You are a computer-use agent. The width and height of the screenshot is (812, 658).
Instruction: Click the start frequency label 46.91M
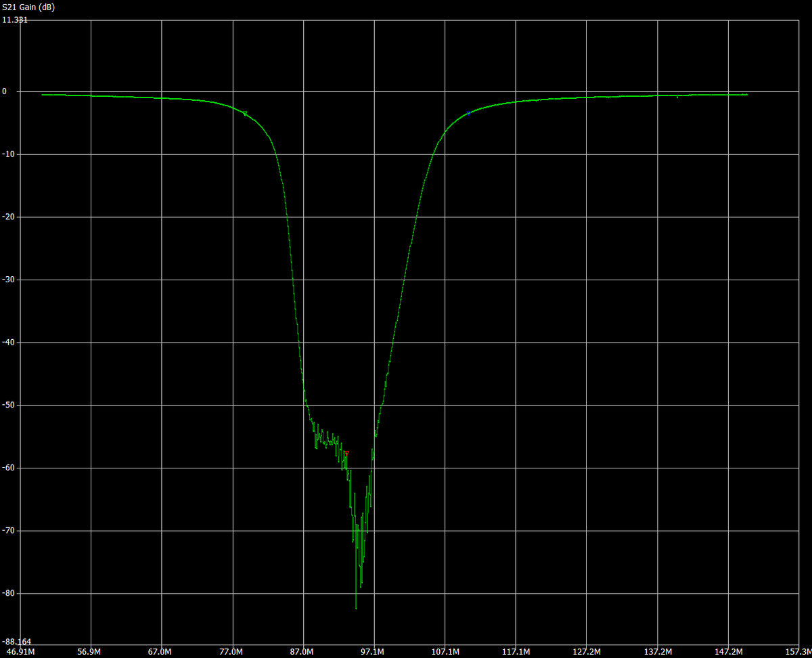click(x=19, y=652)
